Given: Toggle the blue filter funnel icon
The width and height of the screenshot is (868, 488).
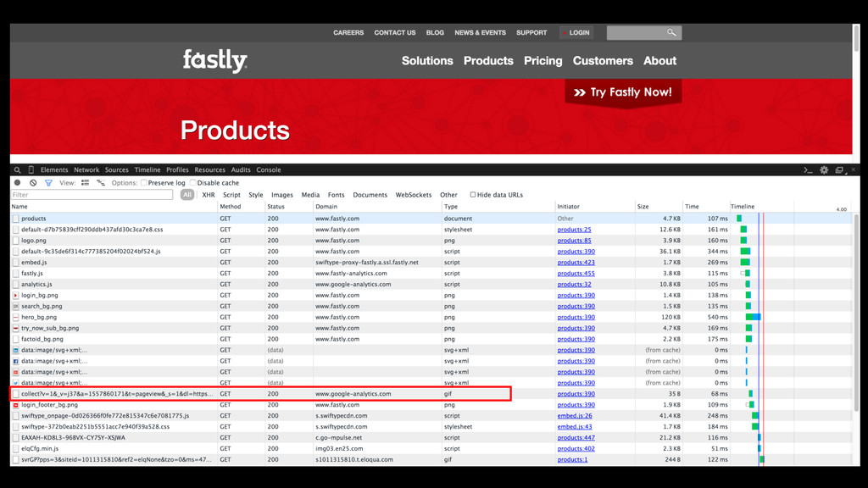Looking at the screenshot, I should 48,183.
